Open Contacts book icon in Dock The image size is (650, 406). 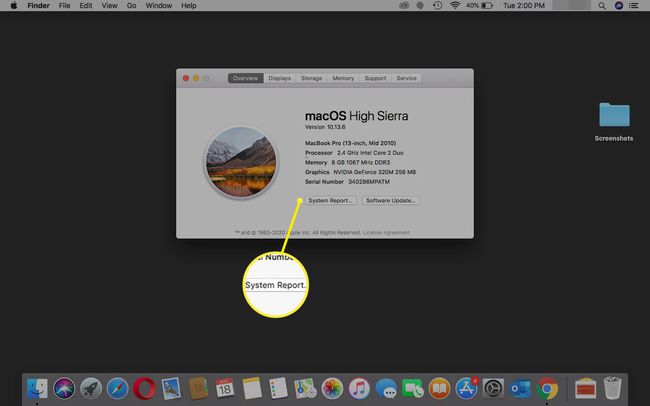(x=198, y=389)
